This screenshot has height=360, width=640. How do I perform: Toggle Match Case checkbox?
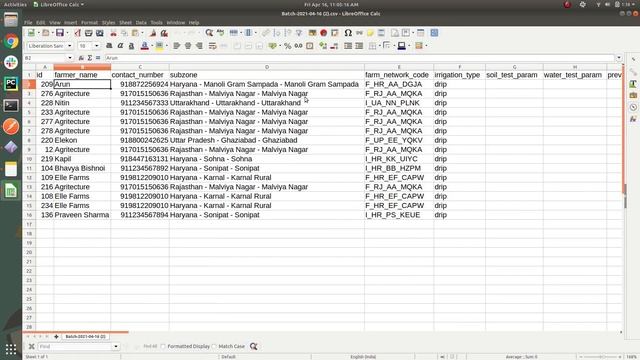(x=215, y=347)
